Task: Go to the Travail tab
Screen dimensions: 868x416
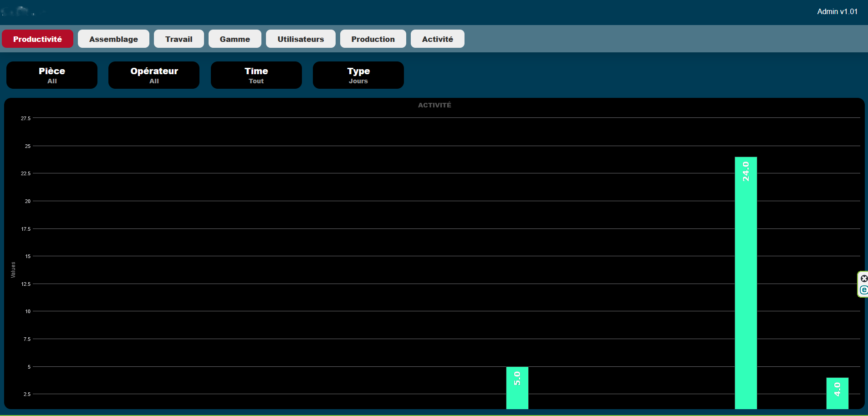Action: coord(179,39)
